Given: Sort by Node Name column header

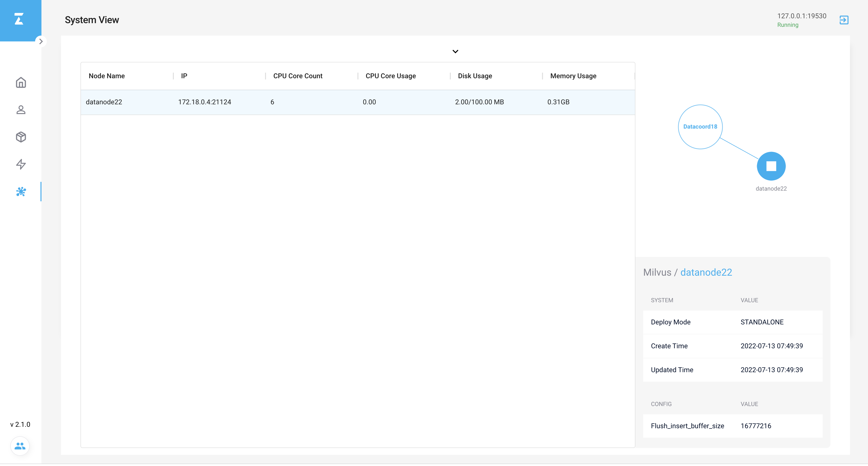Looking at the screenshot, I should pyautogui.click(x=107, y=76).
